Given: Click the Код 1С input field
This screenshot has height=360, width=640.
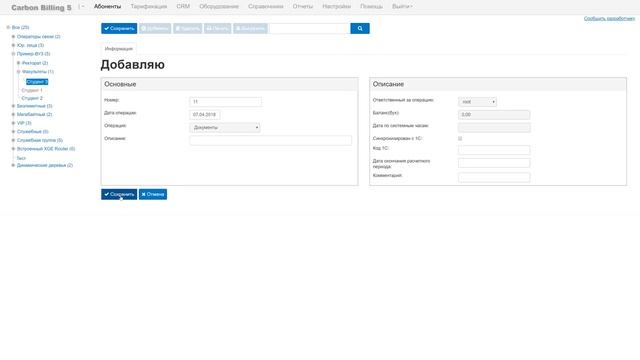Looking at the screenshot, I should (494, 150).
